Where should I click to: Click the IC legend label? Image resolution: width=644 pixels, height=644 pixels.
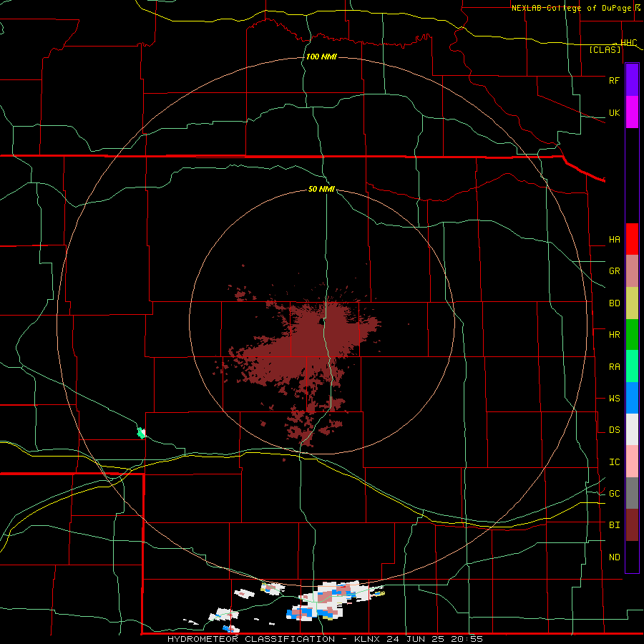coord(614,462)
